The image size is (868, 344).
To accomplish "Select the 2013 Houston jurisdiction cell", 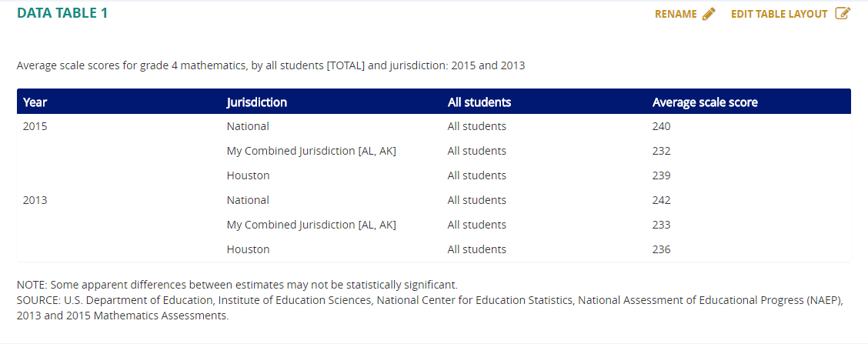I will point(248,249).
